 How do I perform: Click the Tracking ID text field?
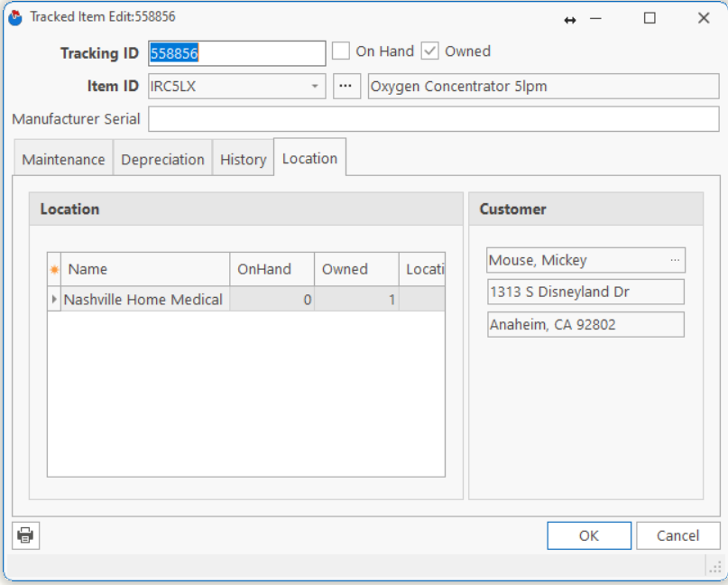pyautogui.click(x=236, y=53)
